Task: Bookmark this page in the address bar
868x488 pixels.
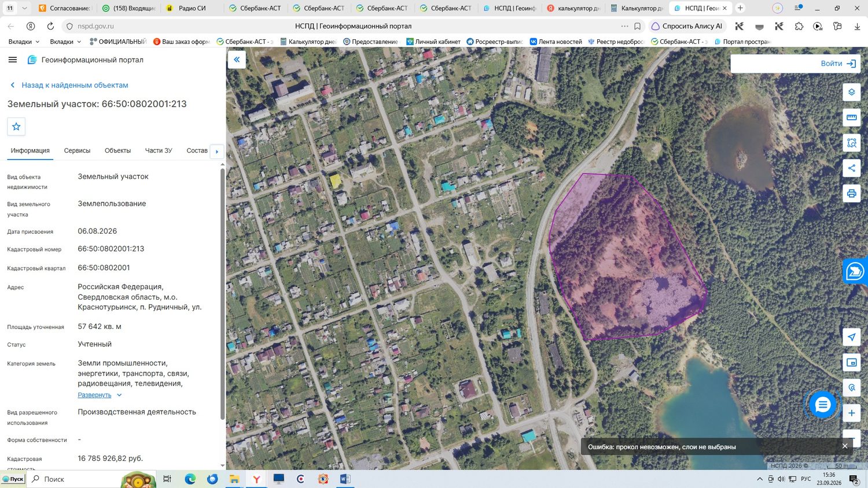Action: [x=637, y=26]
